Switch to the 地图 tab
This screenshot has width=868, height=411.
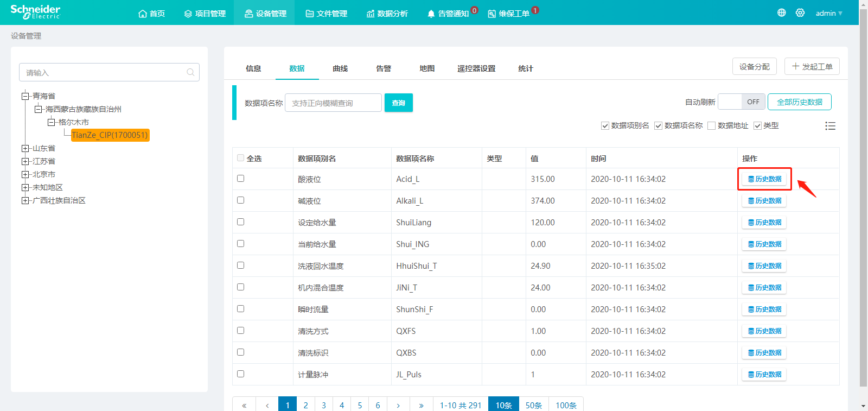(x=427, y=68)
